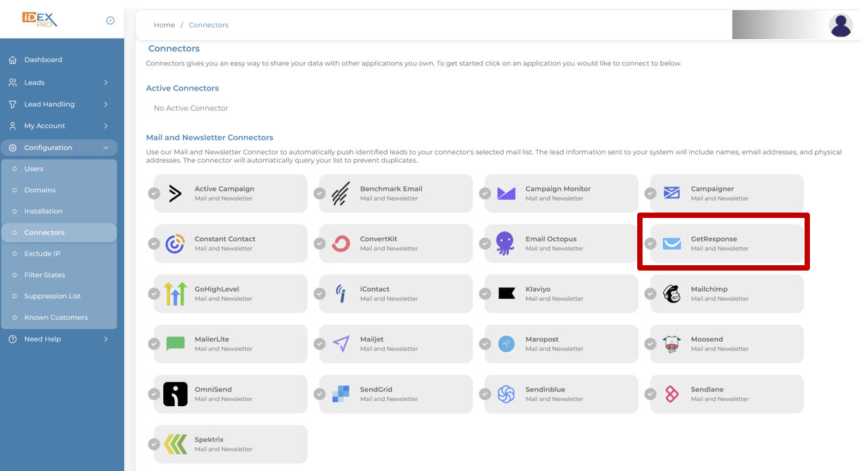Click the Spektrix chevrons icon
Image resolution: width=868 pixels, height=471 pixels.
tap(175, 444)
